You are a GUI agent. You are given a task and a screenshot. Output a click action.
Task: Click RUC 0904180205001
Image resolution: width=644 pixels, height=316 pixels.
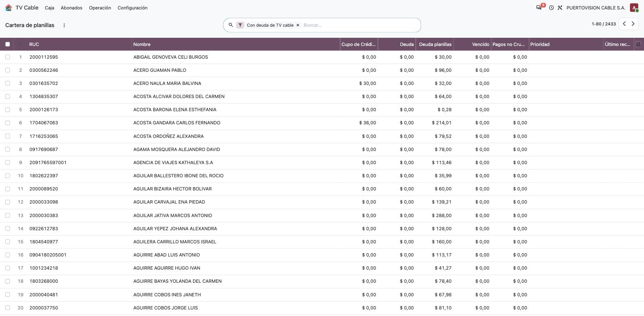coord(48,255)
